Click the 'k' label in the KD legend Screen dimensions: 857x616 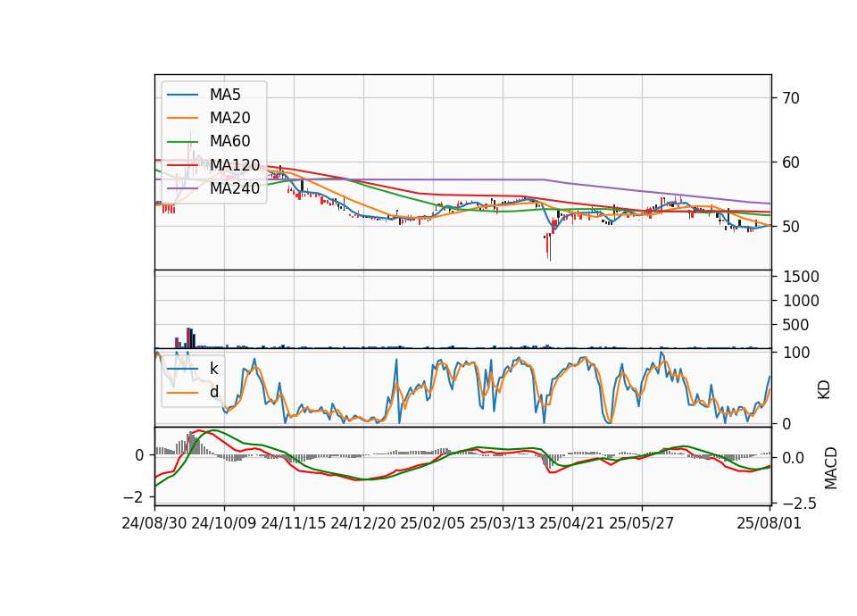click(213, 369)
